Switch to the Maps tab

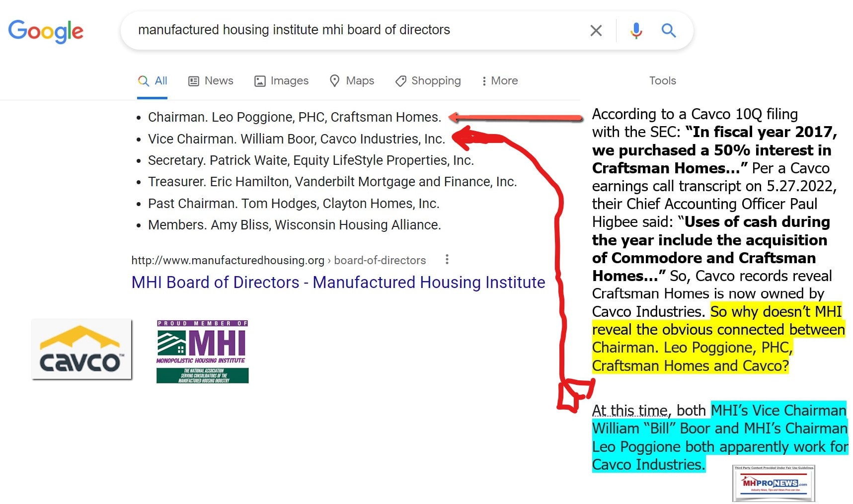(x=352, y=81)
